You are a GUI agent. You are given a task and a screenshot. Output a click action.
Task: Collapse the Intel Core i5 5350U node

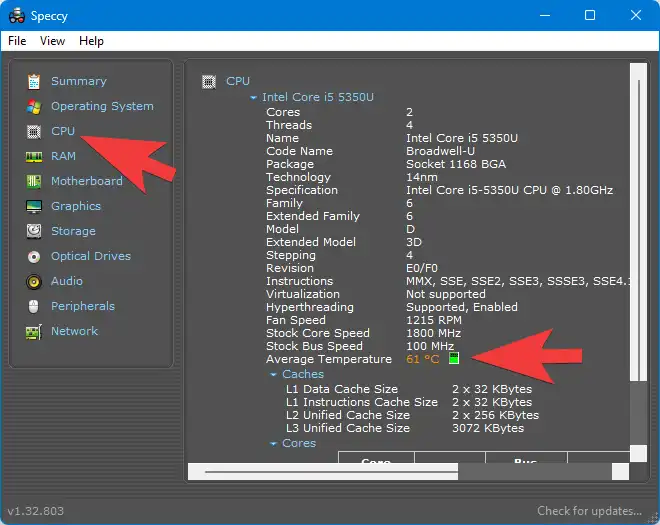point(253,97)
